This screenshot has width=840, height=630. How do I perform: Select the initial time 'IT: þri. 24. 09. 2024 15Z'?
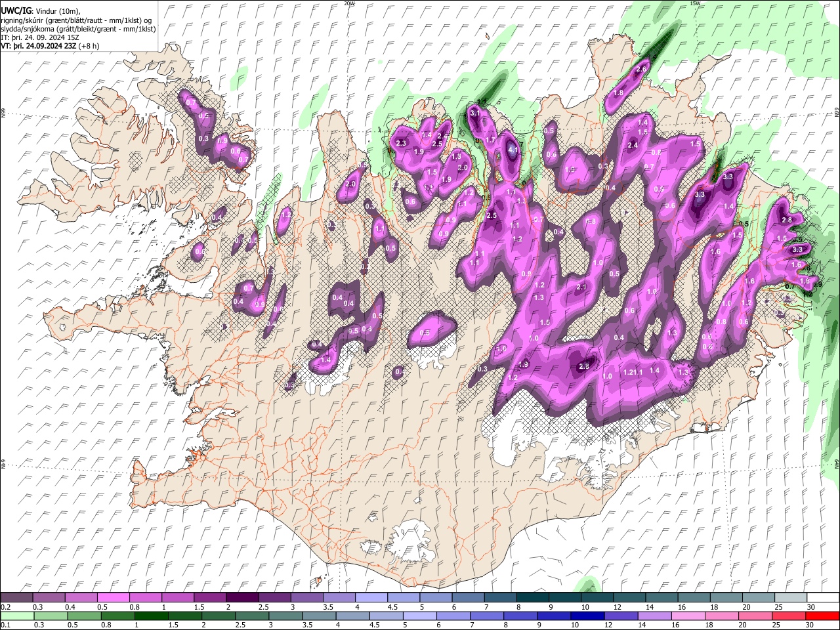pyautogui.click(x=41, y=37)
